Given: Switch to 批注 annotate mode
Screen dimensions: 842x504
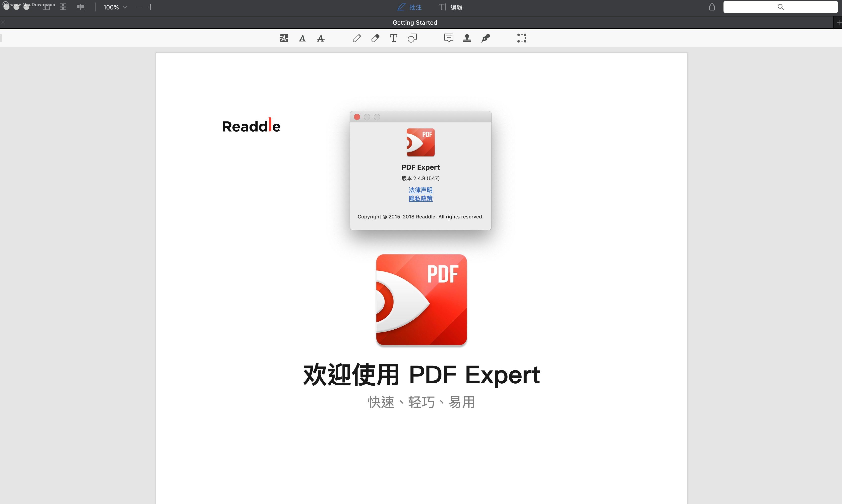Looking at the screenshot, I should (410, 7).
